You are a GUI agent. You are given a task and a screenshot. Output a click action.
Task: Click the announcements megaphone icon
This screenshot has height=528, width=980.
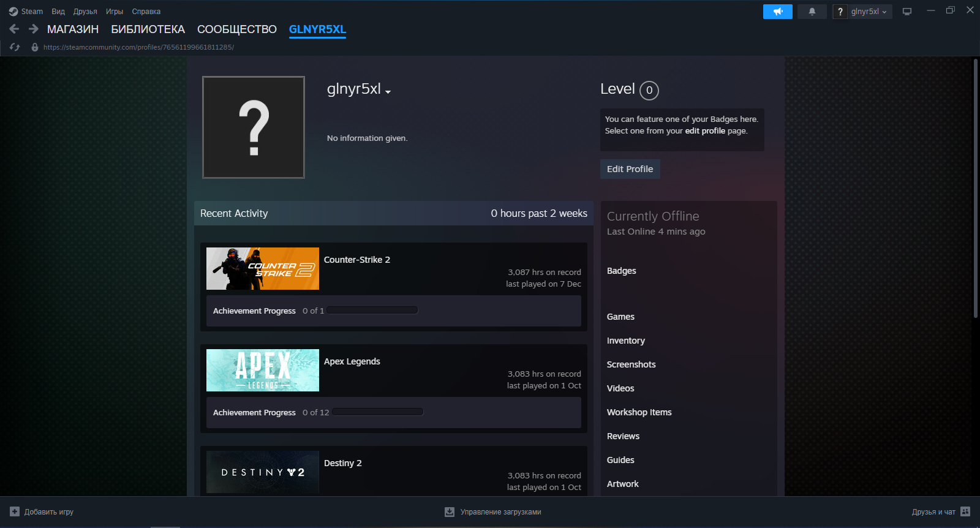coord(777,12)
